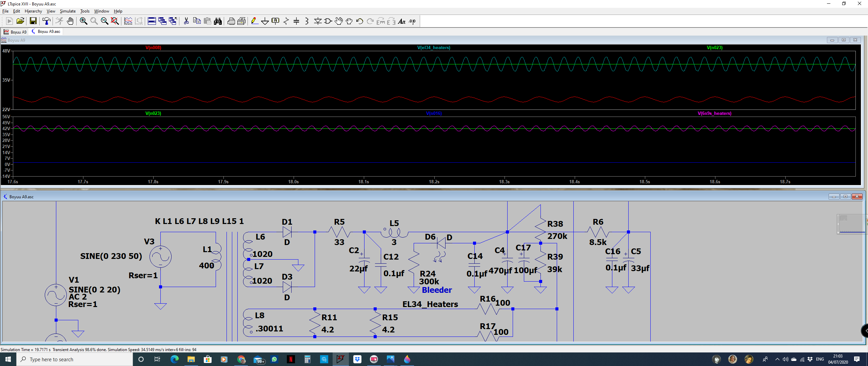868x366 pixels.
Task: Tile windows horizontally icon
Action: (x=152, y=21)
